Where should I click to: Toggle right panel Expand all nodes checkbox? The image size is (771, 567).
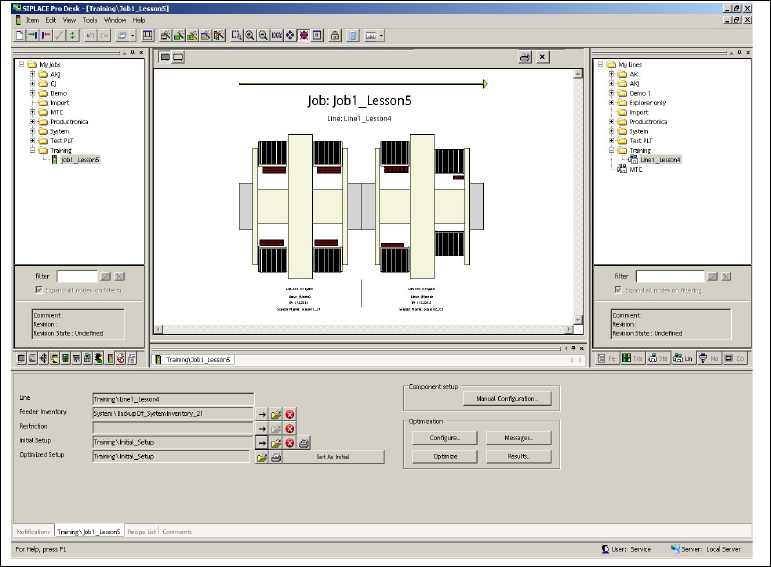pos(618,290)
